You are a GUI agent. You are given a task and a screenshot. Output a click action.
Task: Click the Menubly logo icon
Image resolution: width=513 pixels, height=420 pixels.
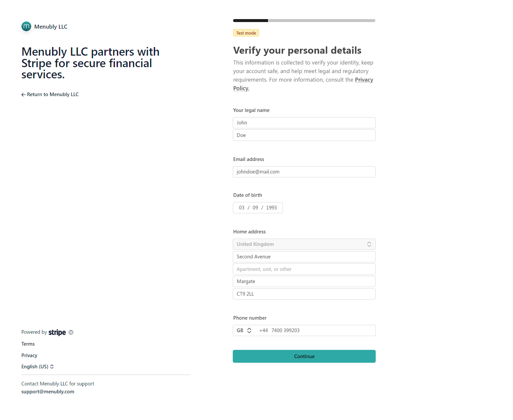[26, 26]
